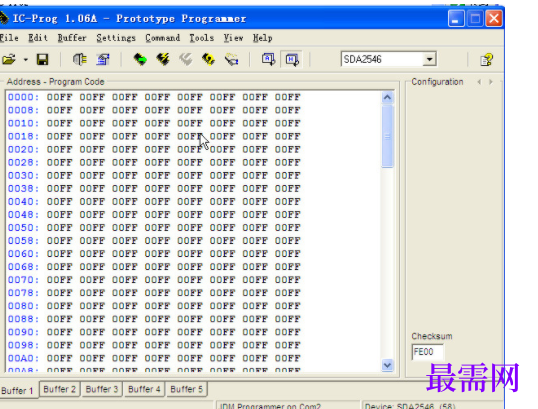The width and height of the screenshot is (538, 409).
Task: Minimize the IC-Prog window
Action: pyautogui.click(x=456, y=19)
